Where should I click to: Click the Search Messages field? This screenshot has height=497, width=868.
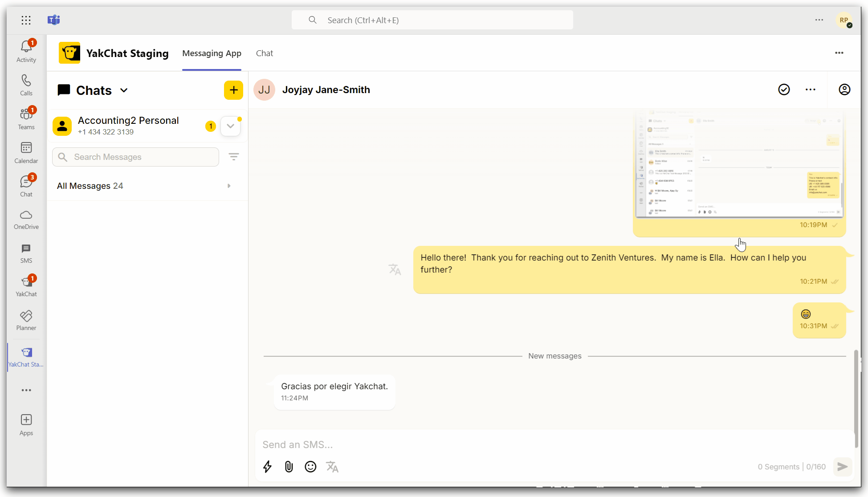coord(135,157)
